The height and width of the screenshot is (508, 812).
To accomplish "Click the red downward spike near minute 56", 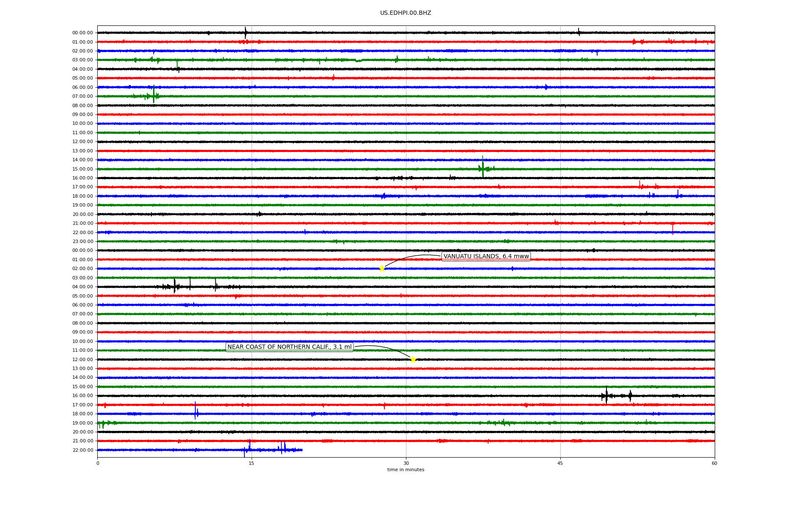I will (672, 229).
